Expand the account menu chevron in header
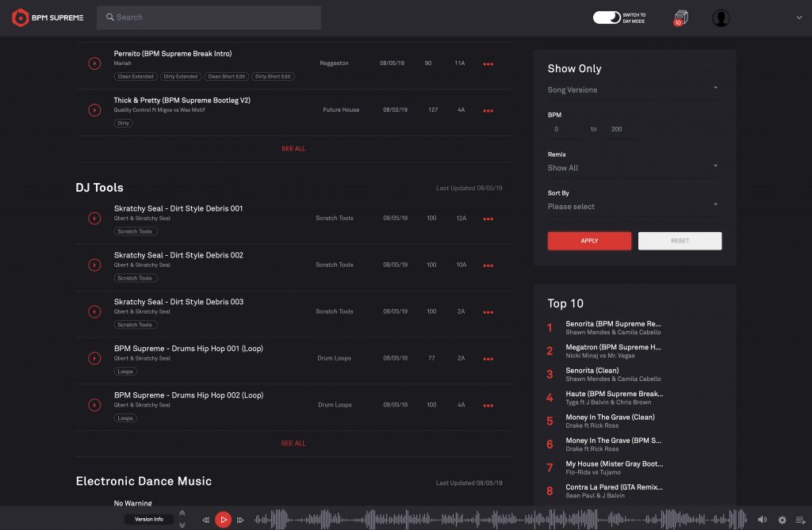812x530 pixels. point(799,17)
